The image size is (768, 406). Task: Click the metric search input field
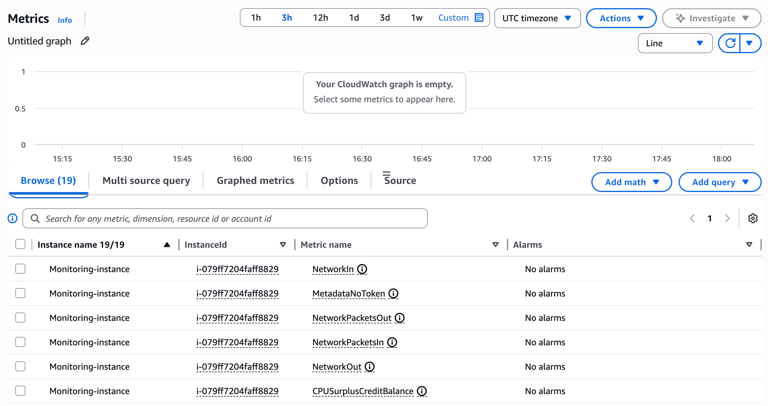tap(230, 218)
